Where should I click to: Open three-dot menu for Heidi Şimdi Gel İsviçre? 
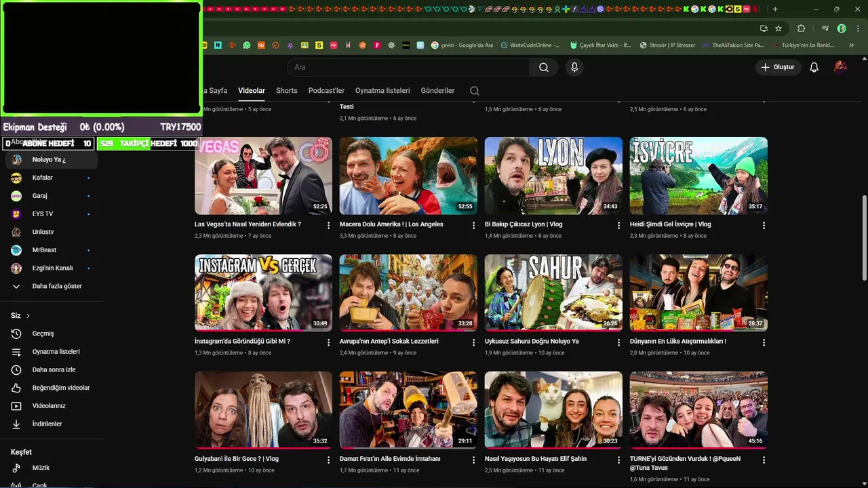pos(764,226)
